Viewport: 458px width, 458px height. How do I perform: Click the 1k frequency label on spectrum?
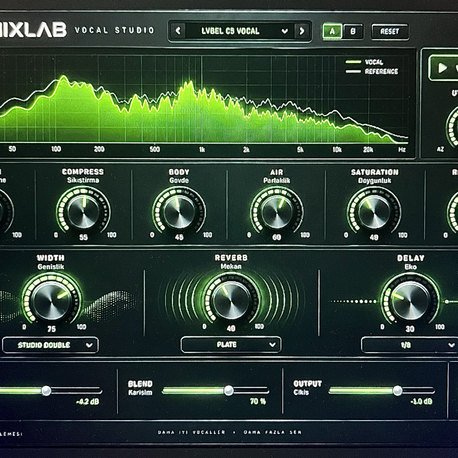pos(202,150)
